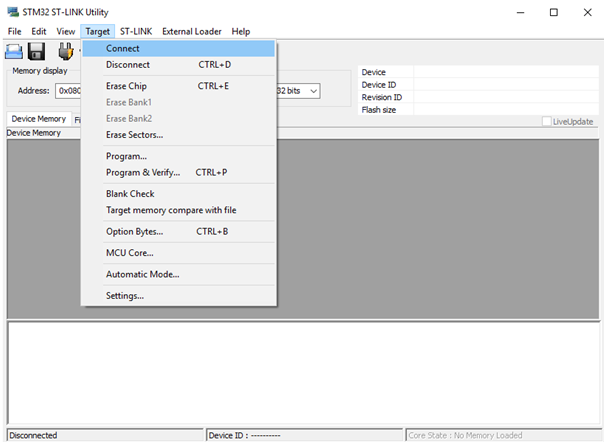Close the open Target menu
The image size is (606, 444).
coord(98,31)
